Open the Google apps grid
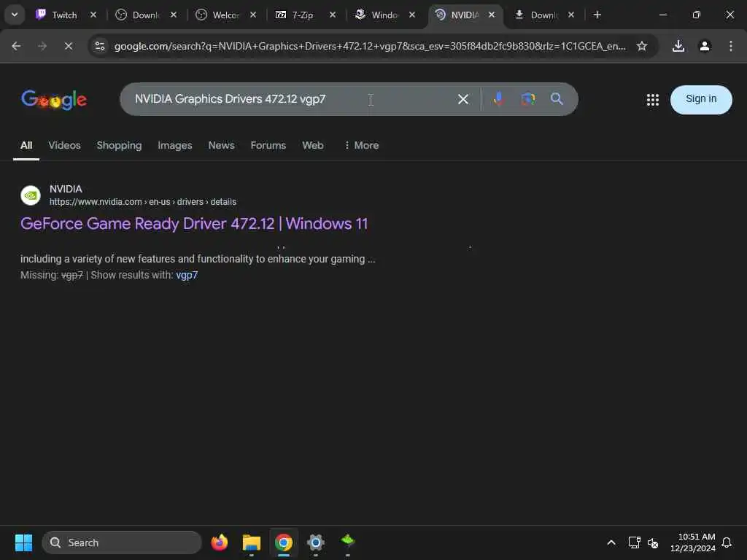 coord(652,99)
